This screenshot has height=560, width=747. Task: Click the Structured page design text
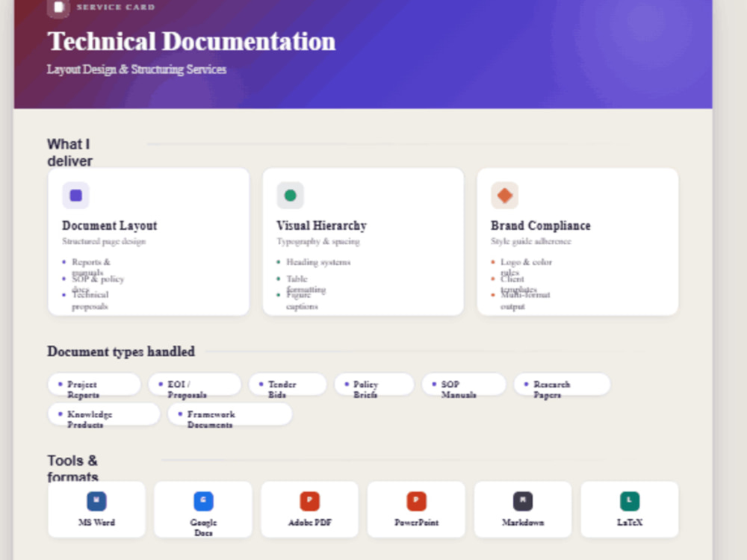(x=104, y=241)
